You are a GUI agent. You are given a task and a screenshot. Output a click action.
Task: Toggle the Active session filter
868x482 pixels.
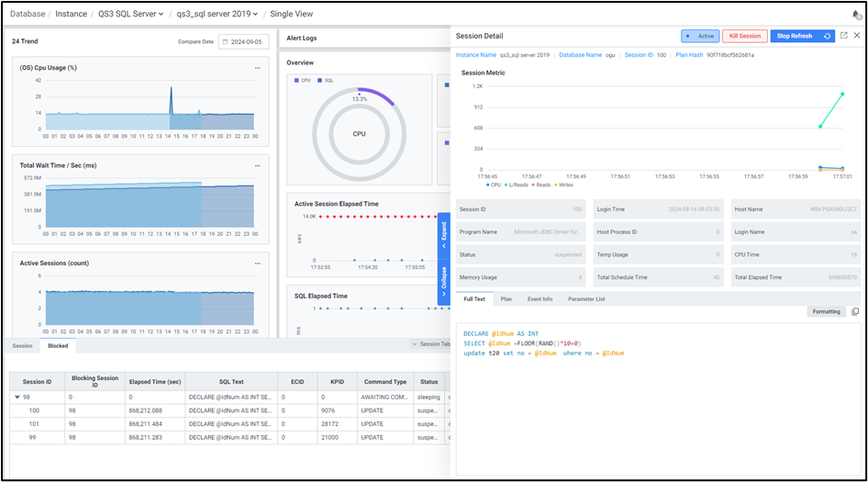700,36
